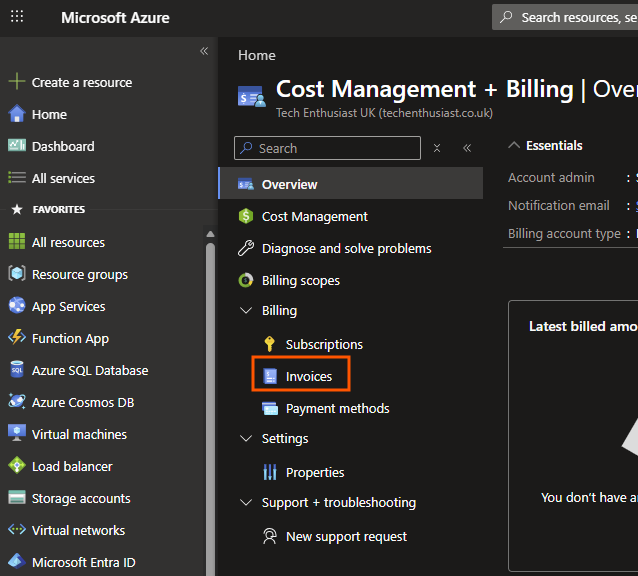Click the Microsoft Entra ID icon
This screenshot has height=576, width=638.
[17, 561]
